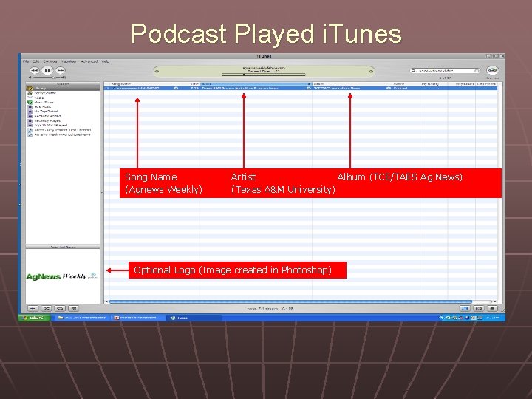The height and width of the screenshot is (399, 532).
Task: Select the Recently Played playlist
Action: (63, 120)
